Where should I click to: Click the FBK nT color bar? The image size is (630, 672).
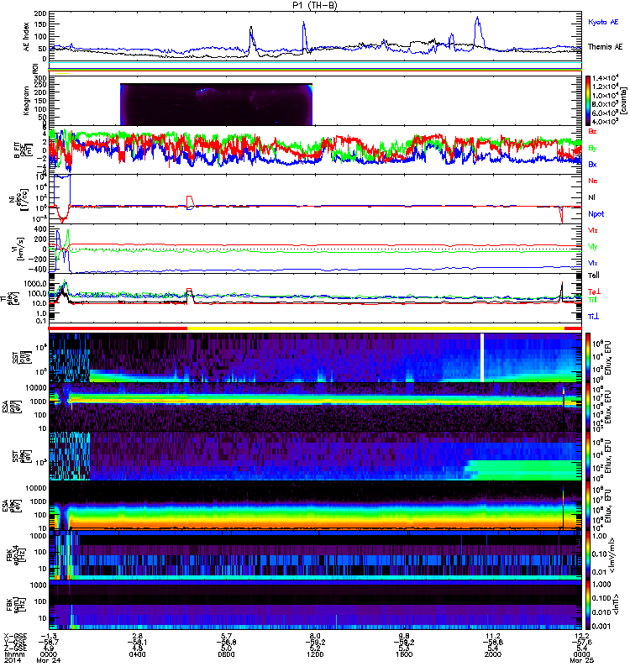[x=588, y=605]
